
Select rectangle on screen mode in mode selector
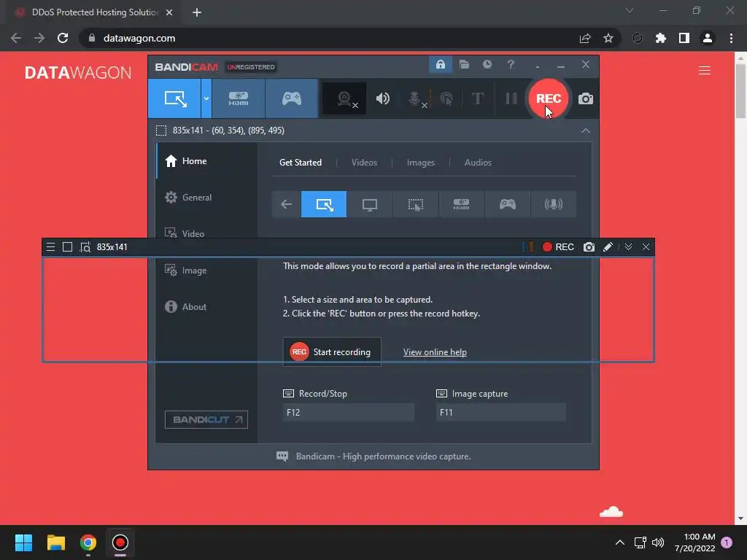tap(324, 204)
